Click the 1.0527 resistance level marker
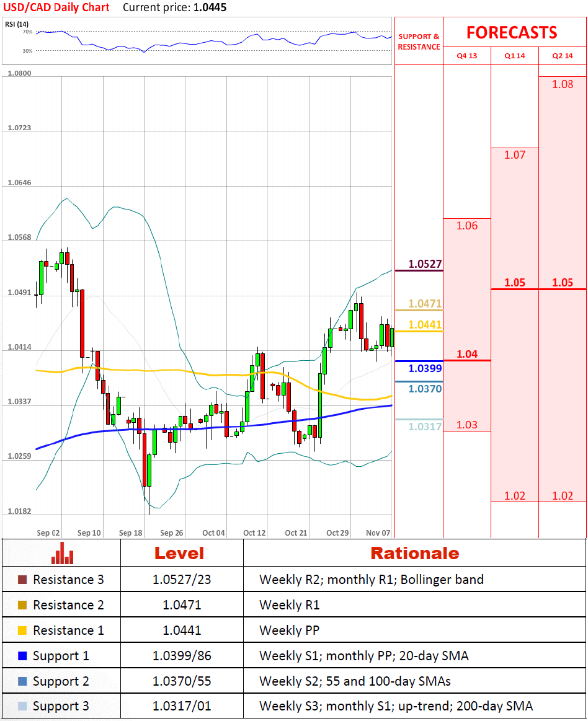 (x=425, y=265)
